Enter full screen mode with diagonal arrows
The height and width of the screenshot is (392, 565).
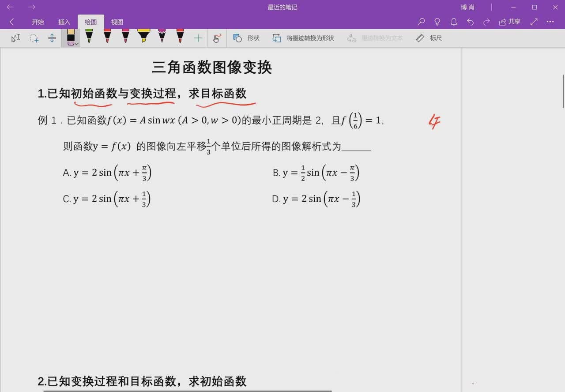click(x=534, y=22)
